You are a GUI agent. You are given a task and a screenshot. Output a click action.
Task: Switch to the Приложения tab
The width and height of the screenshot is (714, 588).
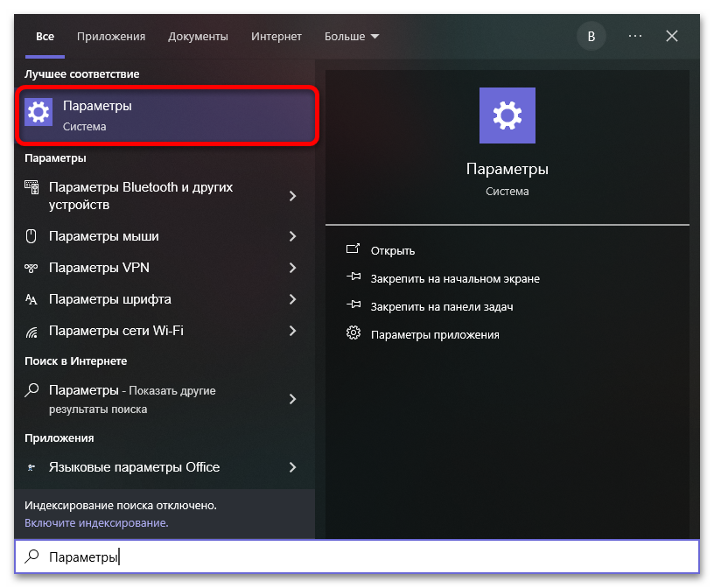tap(111, 37)
